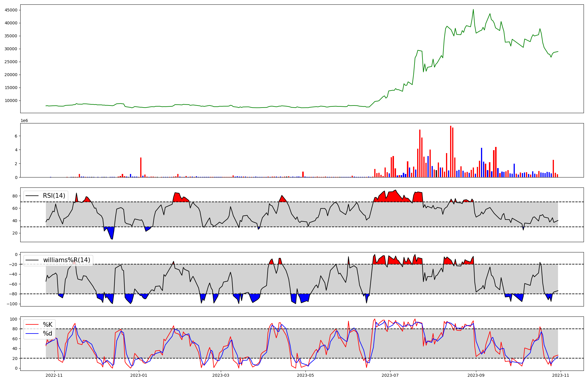Screen dimensions: 588x382
Task: Click the 2022-11 x-axis date label
Action: point(54,375)
